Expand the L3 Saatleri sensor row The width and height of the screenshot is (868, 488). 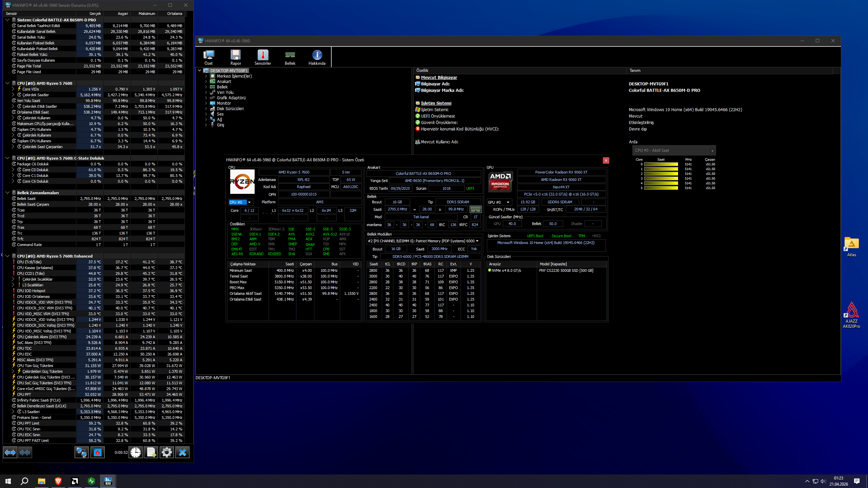click(x=13, y=412)
